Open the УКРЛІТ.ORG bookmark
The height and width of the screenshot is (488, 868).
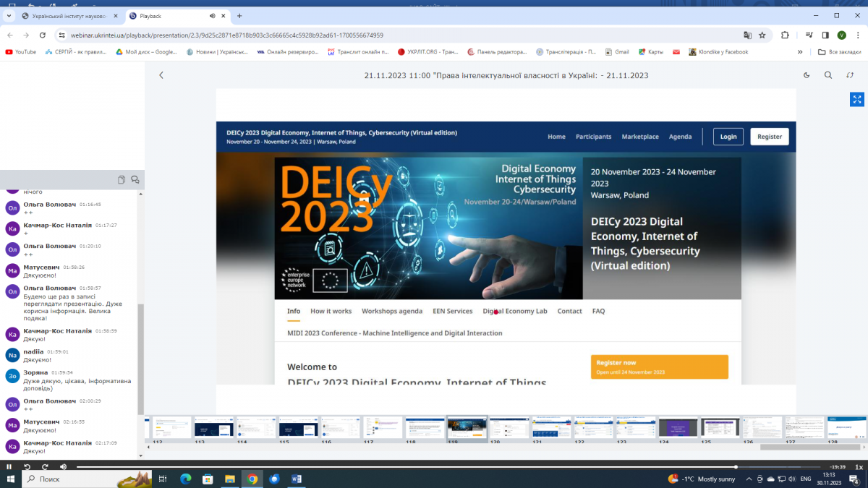[x=427, y=52]
